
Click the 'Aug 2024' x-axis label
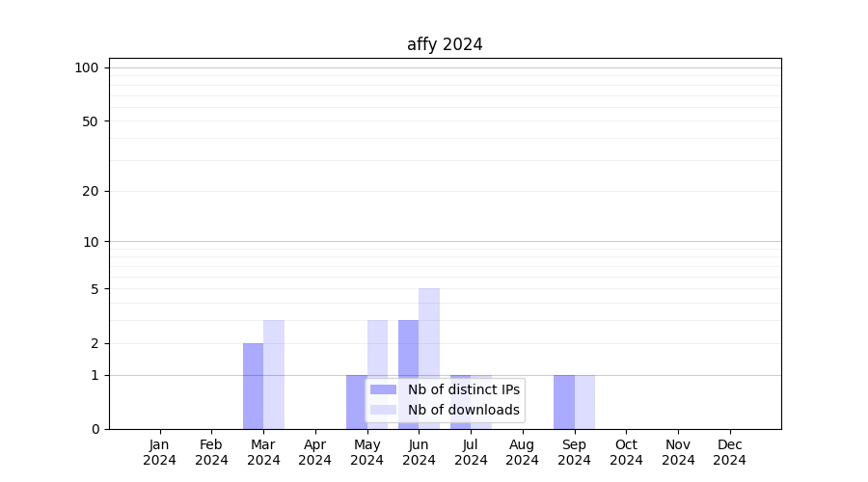coord(523,452)
